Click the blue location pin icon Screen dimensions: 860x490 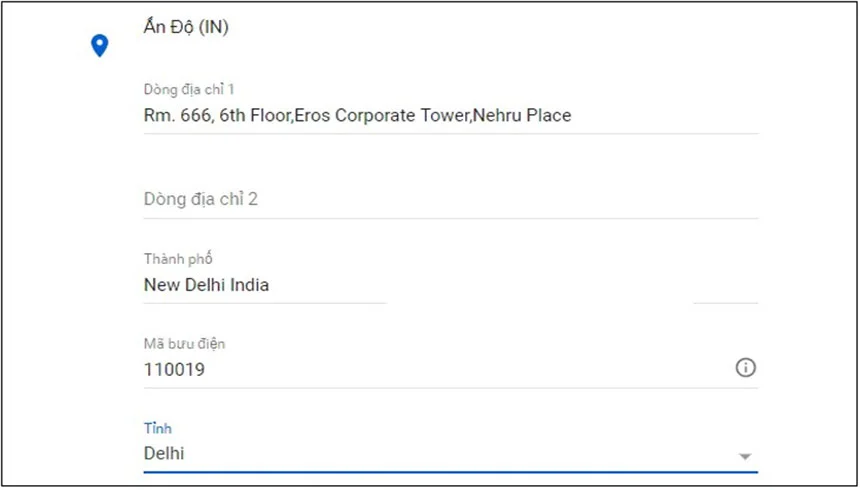point(99,45)
